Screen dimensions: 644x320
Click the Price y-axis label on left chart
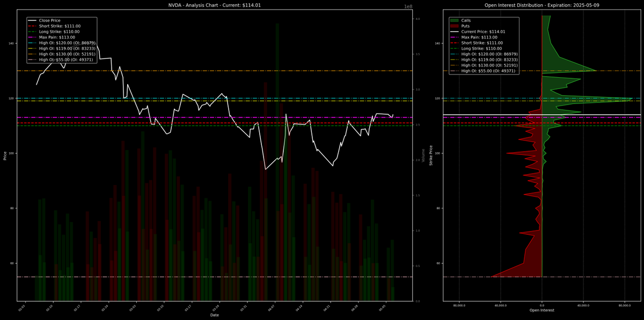point(5,155)
